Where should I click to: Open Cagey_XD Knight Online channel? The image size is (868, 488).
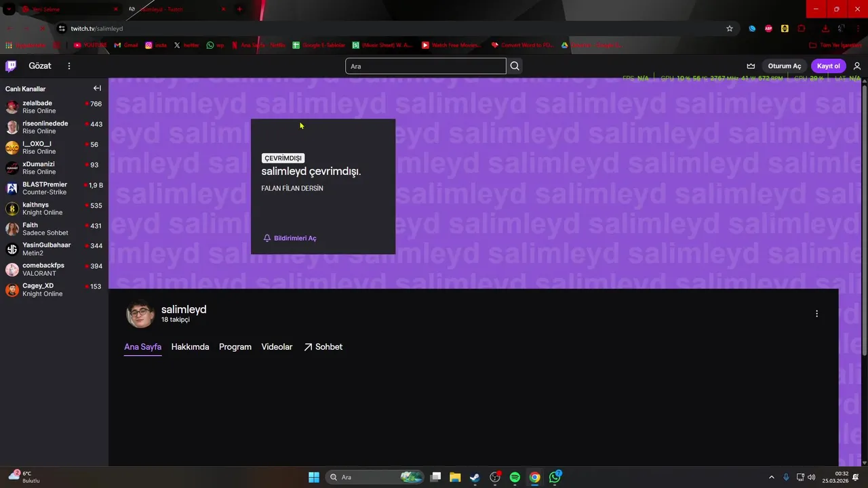pyautogui.click(x=54, y=290)
